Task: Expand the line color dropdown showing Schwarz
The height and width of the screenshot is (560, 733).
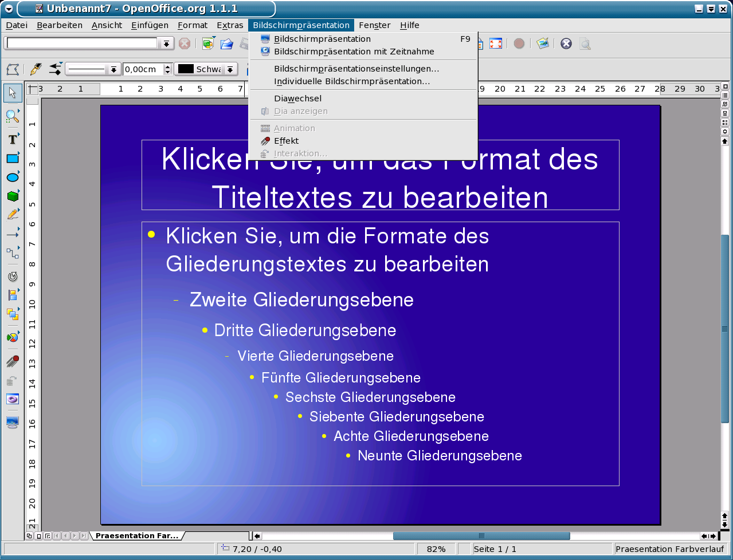Action: pyautogui.click(x=230, y=69)
